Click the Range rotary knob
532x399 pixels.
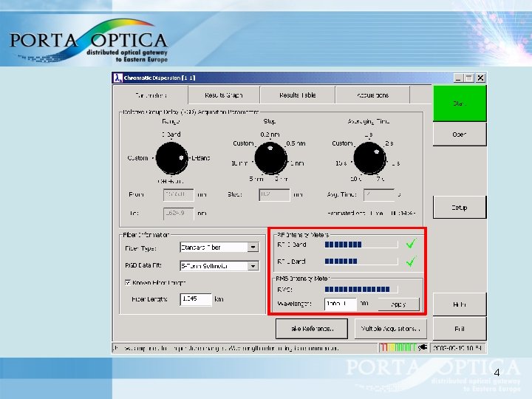171,158
